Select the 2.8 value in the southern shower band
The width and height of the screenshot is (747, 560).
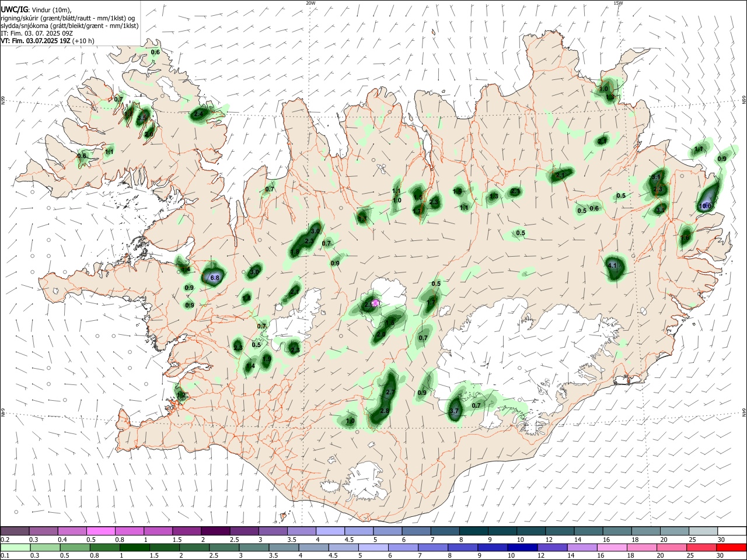pyautogui.click(x=384, y=411)
